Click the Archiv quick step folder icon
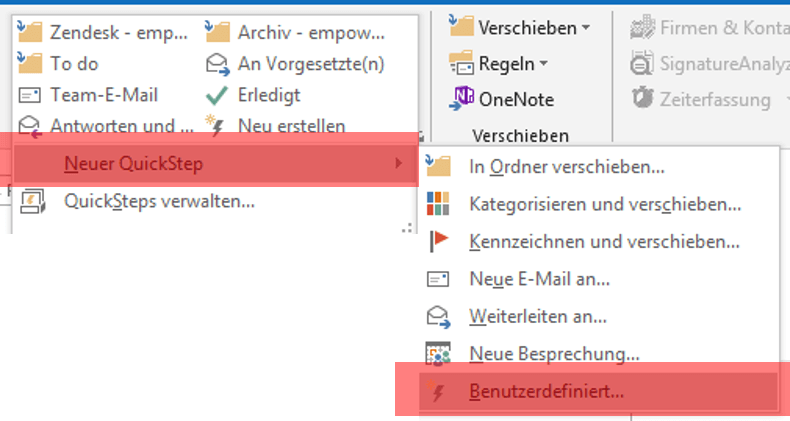 (x=217, y=33)
